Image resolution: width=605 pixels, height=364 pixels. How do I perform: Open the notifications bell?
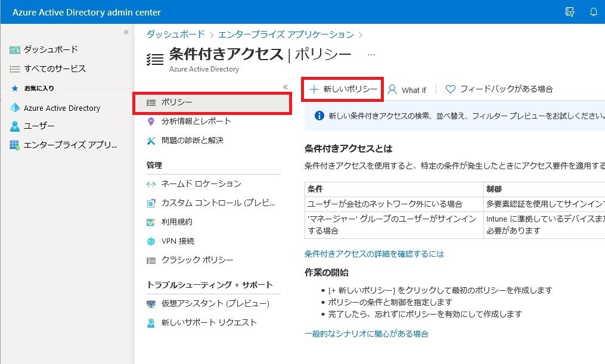pyautogui.click(x=594, y=12)
